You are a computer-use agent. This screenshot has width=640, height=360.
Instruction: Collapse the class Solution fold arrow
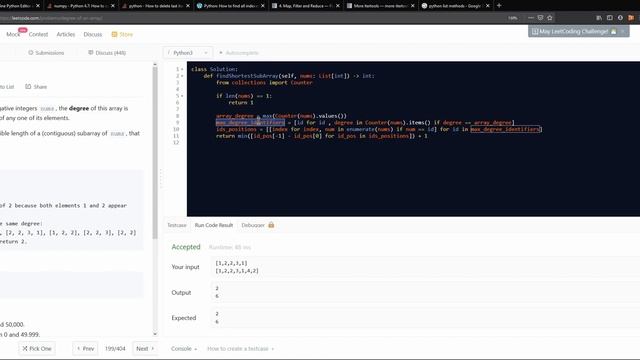pyautogui.click(x=182, y=69)
